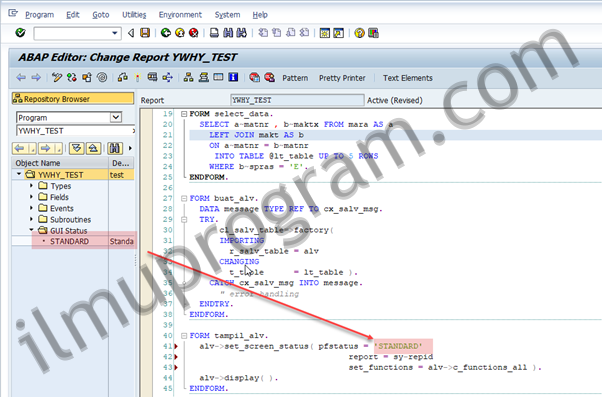Image resolution: width=602 pixels, height=397 pixels.
Task: Click the Repository Browser button
Action: click(73, 99)
